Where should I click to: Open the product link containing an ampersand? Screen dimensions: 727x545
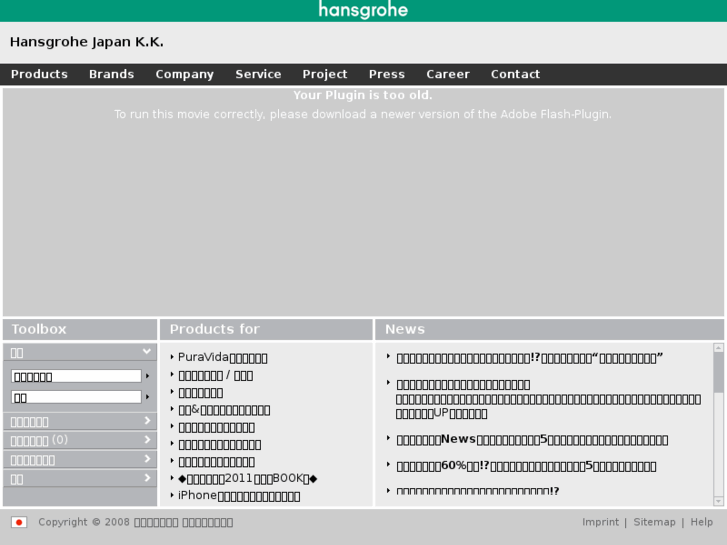tap(224, 410)
